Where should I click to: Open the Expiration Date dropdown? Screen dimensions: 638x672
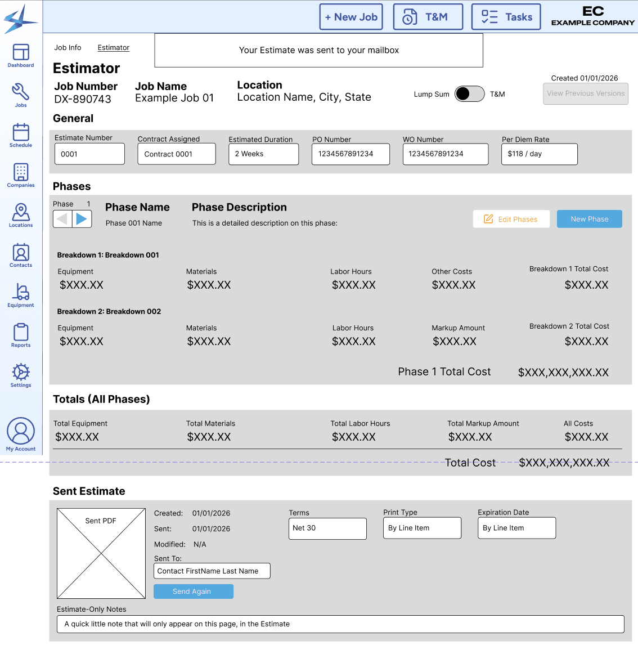[516, 528]
